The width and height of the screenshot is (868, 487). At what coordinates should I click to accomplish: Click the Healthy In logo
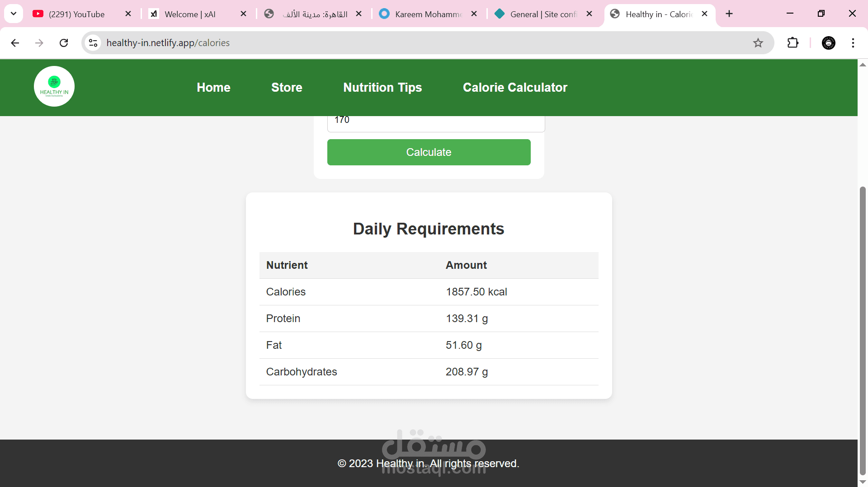coord(54,86)
